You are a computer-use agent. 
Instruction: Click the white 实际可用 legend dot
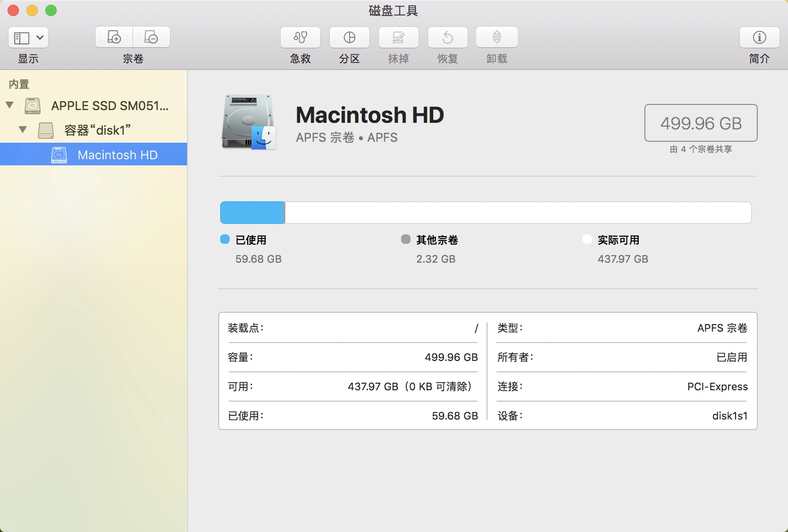pyautogui.click(x=587, y=239)
